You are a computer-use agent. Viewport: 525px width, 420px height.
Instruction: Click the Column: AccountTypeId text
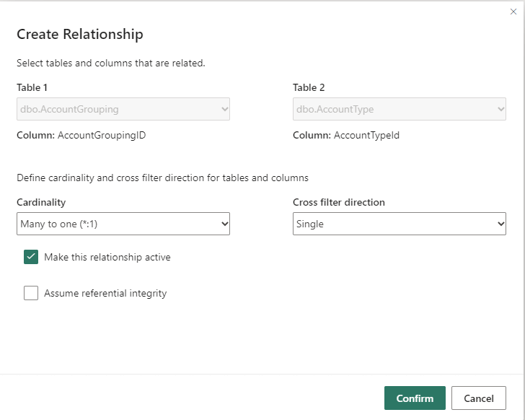(346, 135)
